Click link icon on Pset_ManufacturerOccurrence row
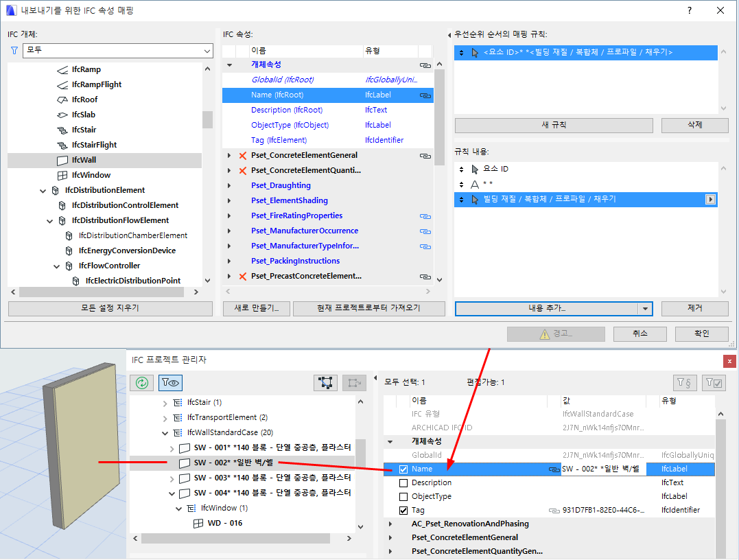This screenshot has height=560, width=739. point(425,231)
